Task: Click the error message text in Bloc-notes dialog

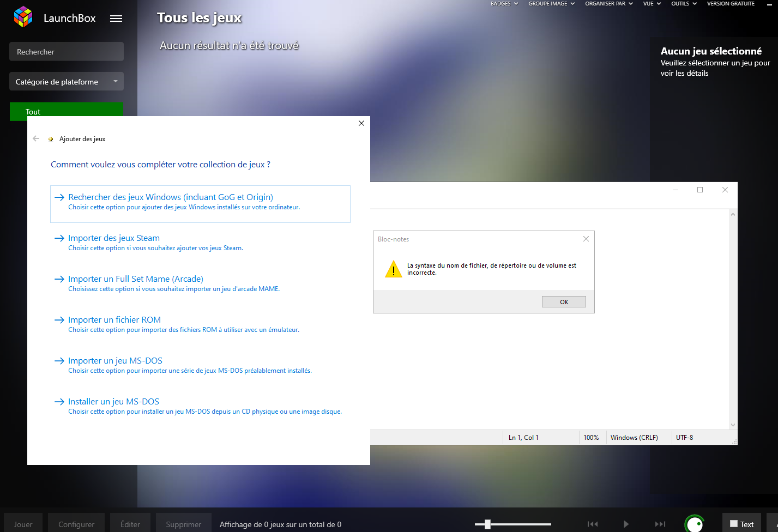Action: tap(492, 269)
